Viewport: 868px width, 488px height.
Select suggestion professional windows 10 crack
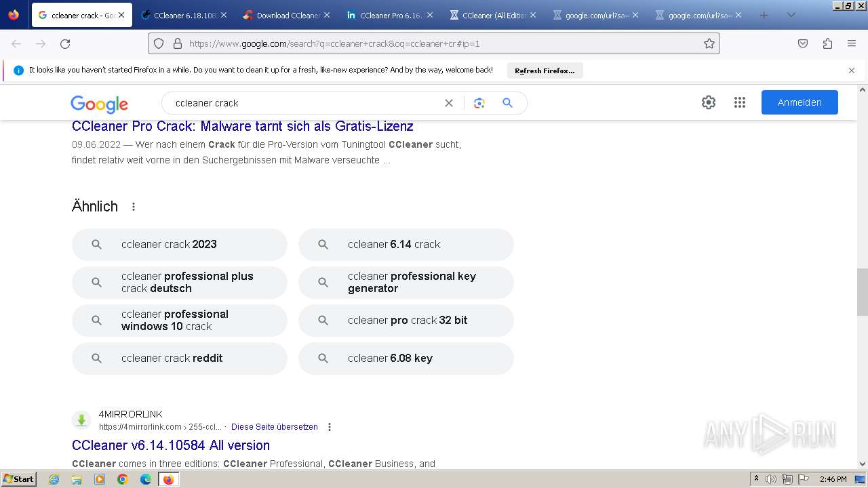pyautogui.click(x=180, y=321)
